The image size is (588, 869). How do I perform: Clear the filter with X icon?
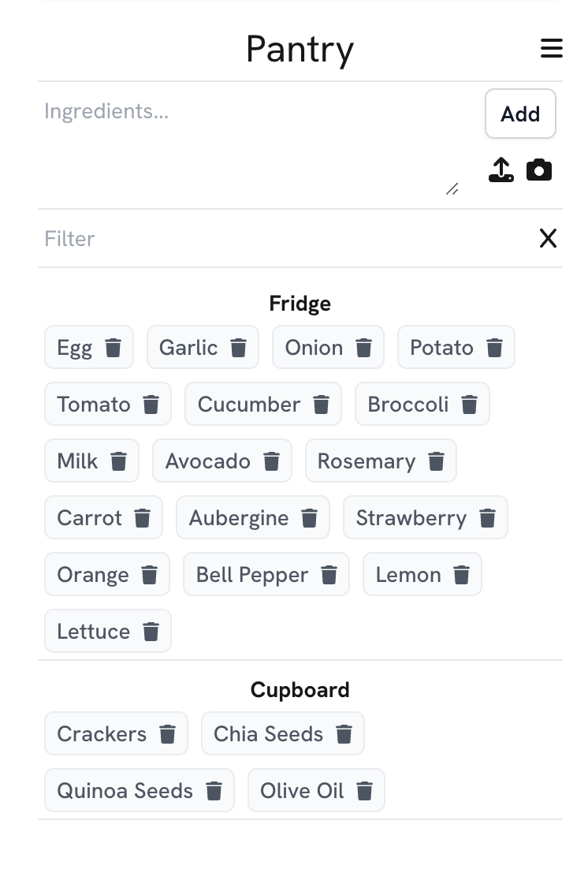click(548, 238)
